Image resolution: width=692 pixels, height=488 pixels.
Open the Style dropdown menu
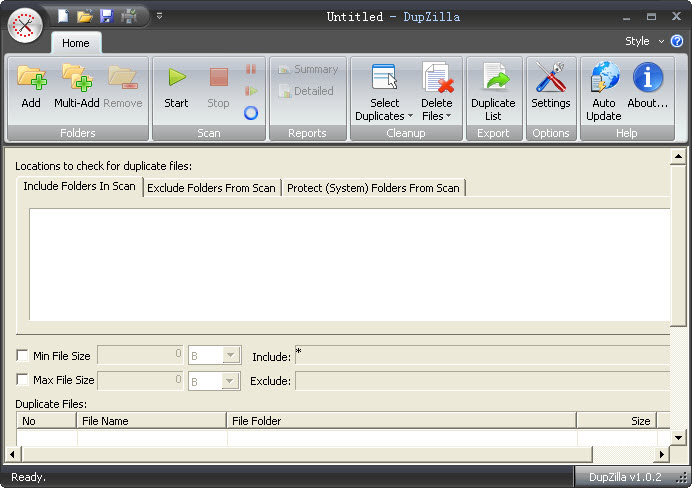click(x=644, y=41)
